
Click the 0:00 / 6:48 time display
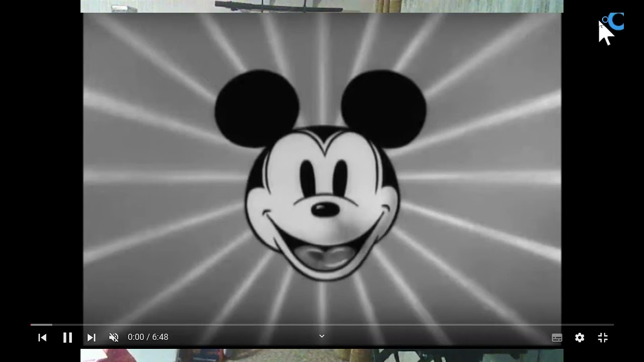(x=148, y=337)
